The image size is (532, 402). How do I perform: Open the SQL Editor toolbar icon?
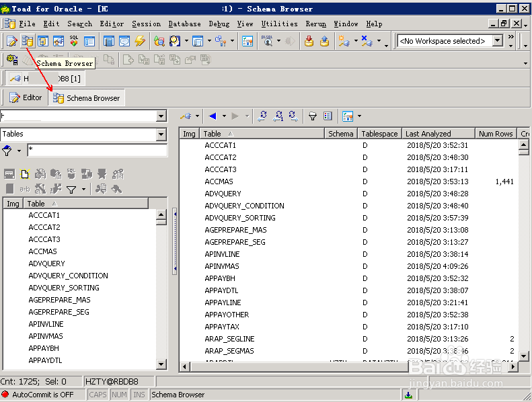tap(11, 41)
